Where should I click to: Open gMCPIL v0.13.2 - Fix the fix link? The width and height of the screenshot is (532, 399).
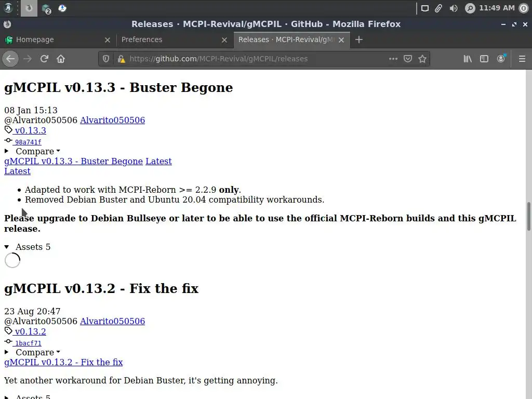point(63,362)
